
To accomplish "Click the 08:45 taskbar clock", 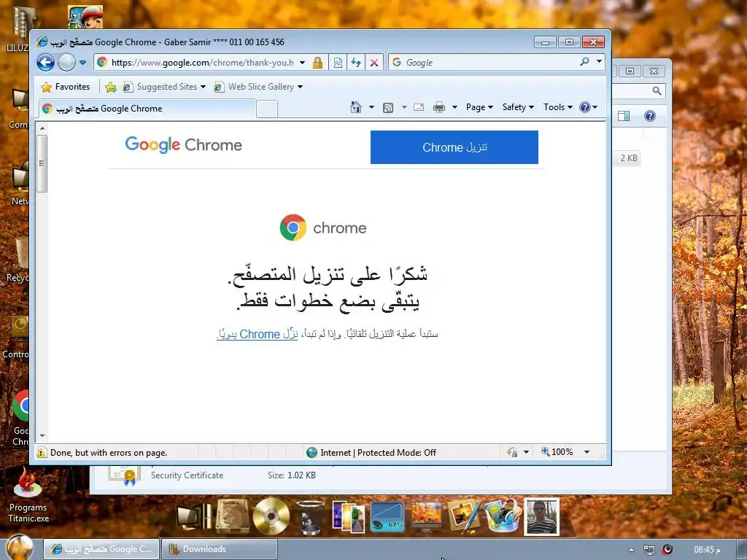I will [707, 550].
